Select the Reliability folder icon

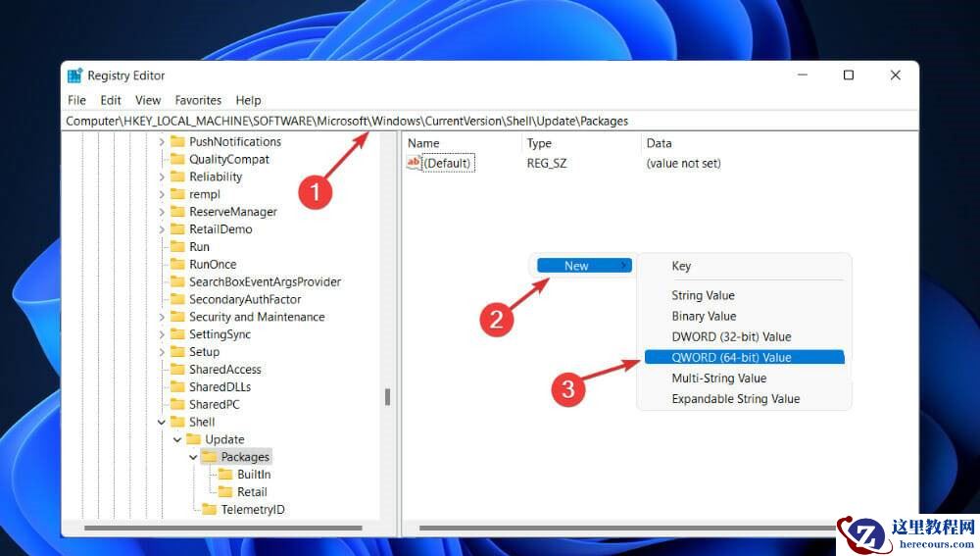(x=178, y=177)
